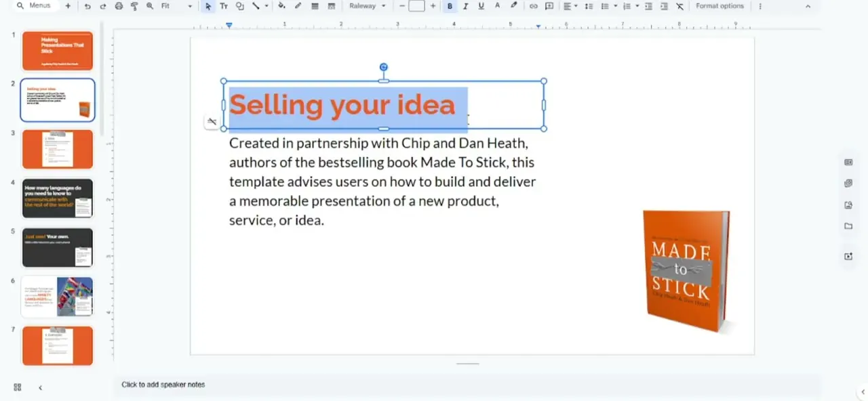Viewport: 868px width, 401px height.
Task: Open Format options
Action: click(719, 6)
